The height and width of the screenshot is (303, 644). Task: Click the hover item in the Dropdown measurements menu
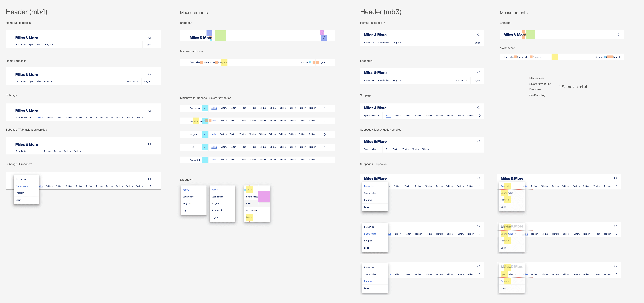pos(249,204)
